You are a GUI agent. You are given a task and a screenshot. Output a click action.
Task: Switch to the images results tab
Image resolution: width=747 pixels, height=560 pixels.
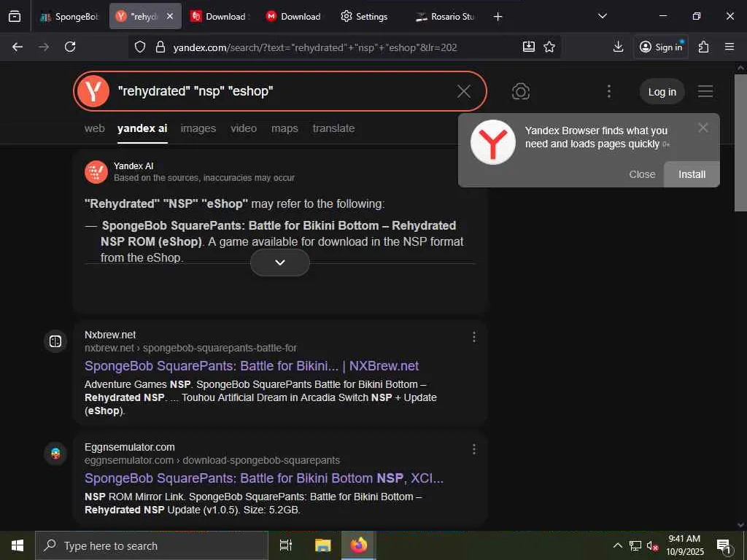coord(198,128)
